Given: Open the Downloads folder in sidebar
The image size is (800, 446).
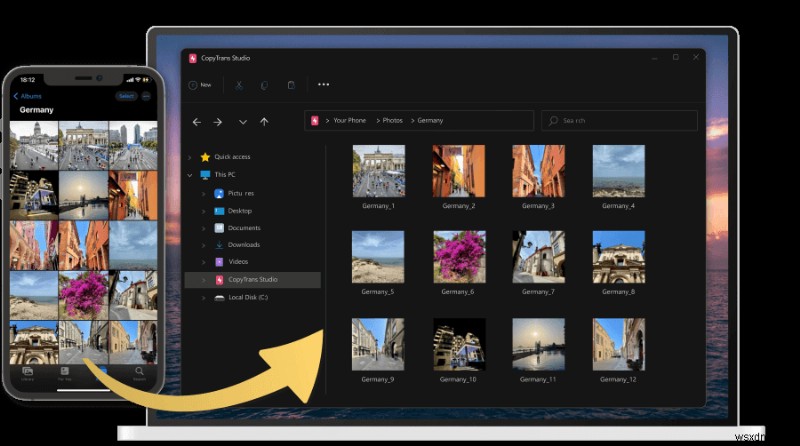Looking at the screenshot, I should pyautogui.click(x=243, y=245).
